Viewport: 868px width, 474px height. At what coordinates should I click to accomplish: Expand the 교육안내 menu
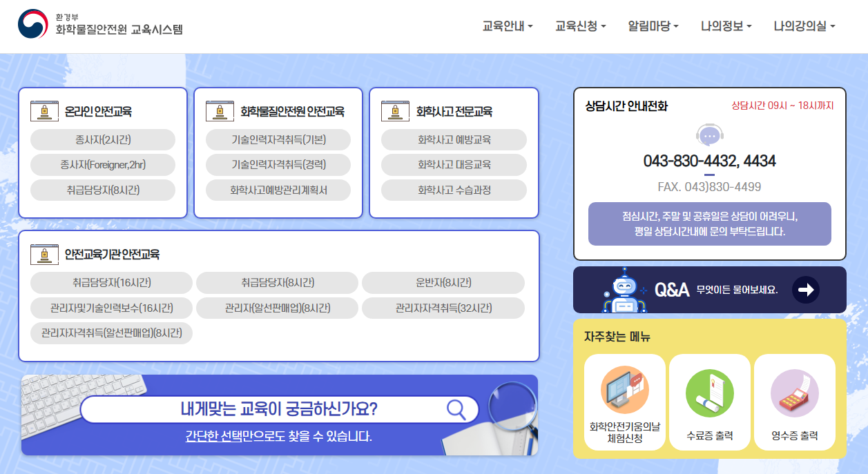click(508, 26)
